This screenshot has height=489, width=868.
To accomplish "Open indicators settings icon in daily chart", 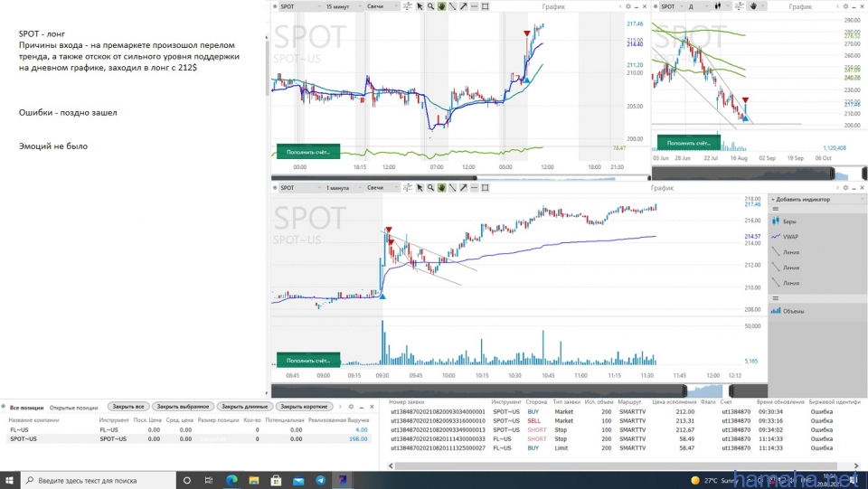I will (739, 6).
